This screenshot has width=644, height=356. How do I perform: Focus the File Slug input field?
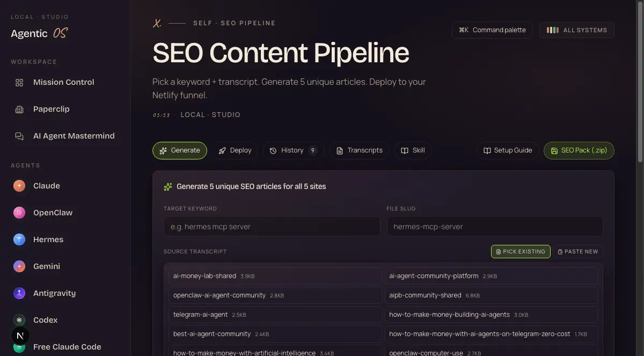pos(495,227)
